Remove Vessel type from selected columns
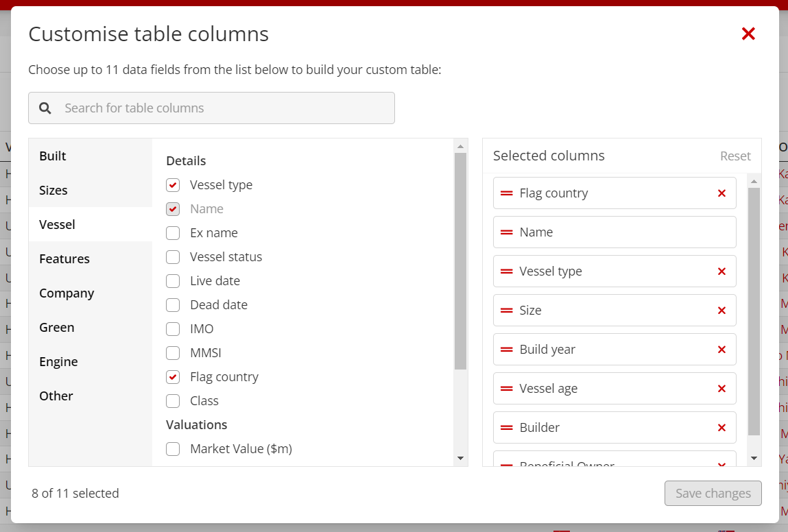This screenshot has width=788, height=532. [x=721, y=271]
